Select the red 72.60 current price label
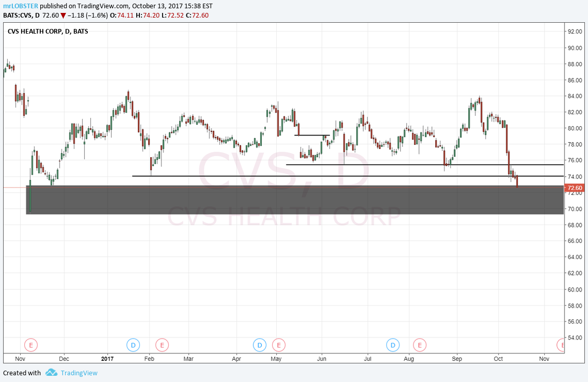This screenshot has height=382, width=588. [x=575, y=188]
